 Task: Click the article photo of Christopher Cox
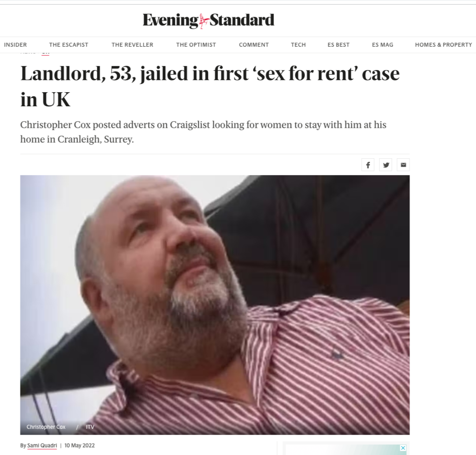215,305
